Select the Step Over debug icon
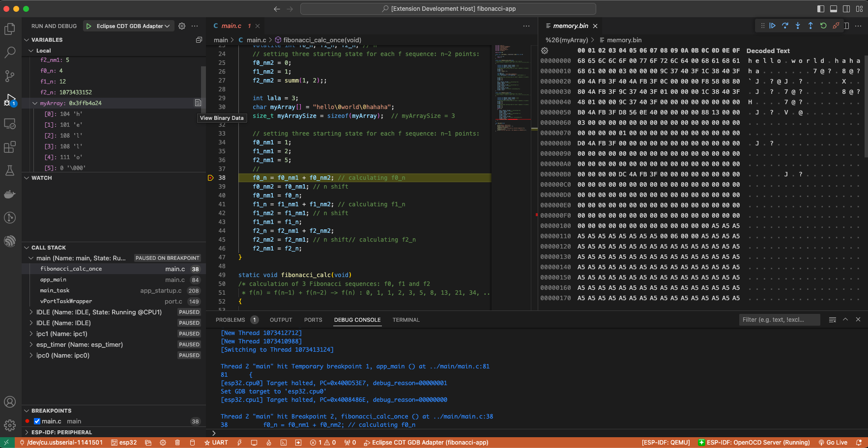Image resolution: width=868 pixels, height=448 pixels. [785, 26]
